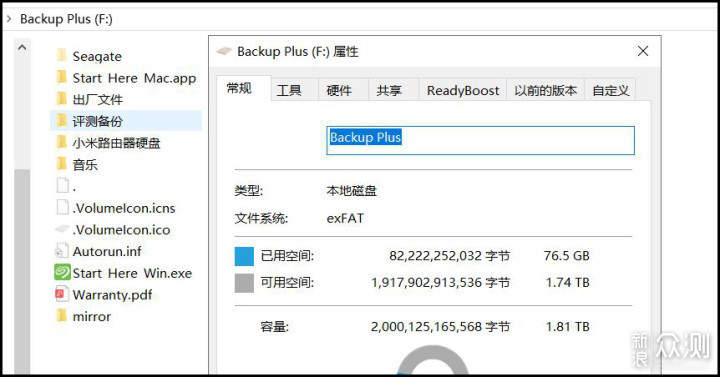Click the Start Here Mac.app folder icon
Viewport: 720px width, 377px height.
[62, 77]
